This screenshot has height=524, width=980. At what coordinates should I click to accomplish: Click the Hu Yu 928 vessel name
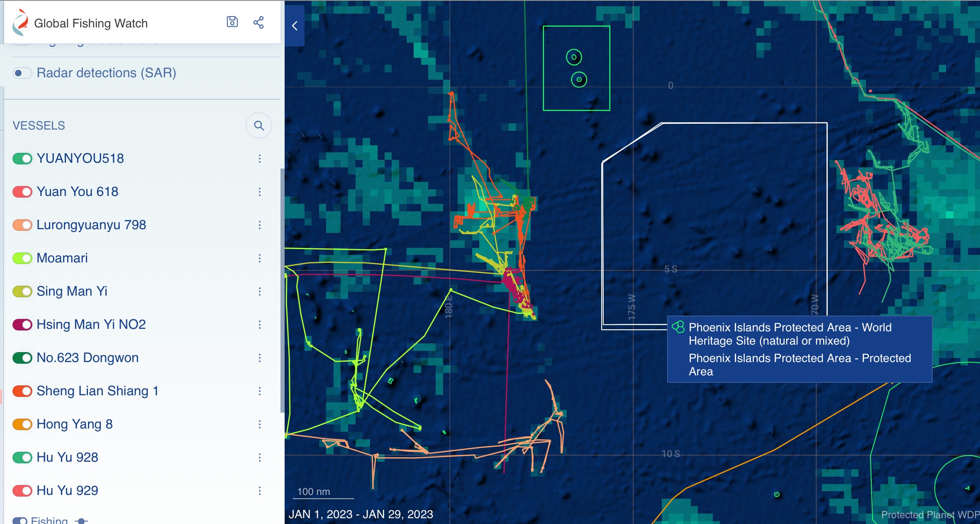point(67,457)
